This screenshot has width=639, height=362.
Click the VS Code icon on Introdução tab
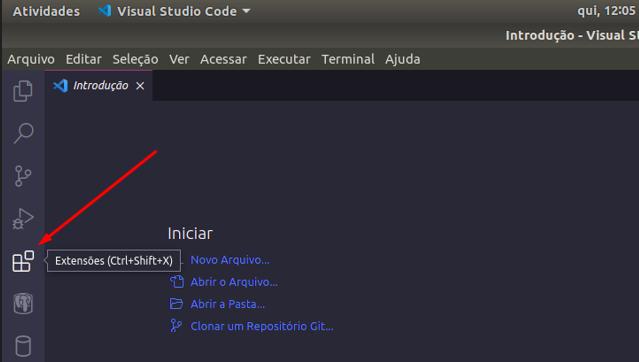click(61, 86)
